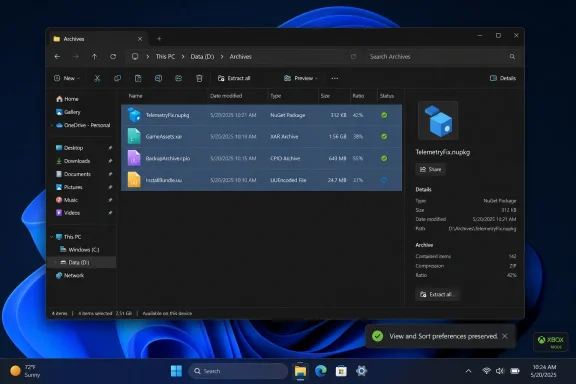
Task: Click the Paste clipboard icon
Action: [138, 78]
